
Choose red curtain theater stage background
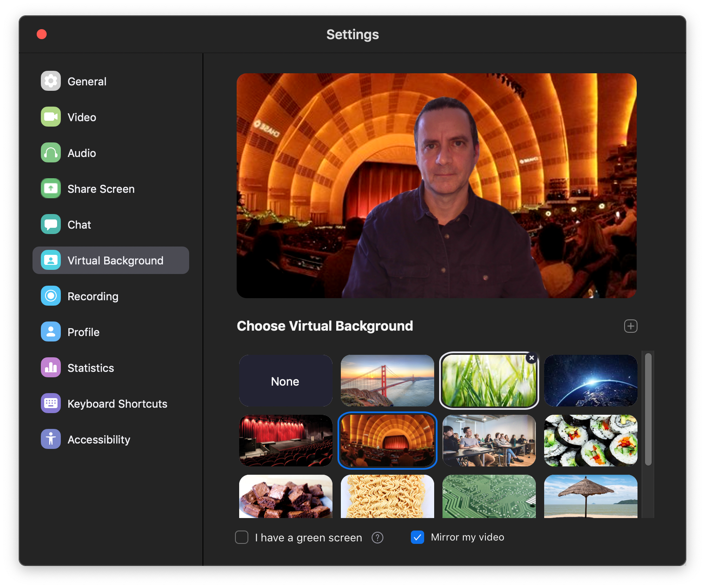click(286, 441)
